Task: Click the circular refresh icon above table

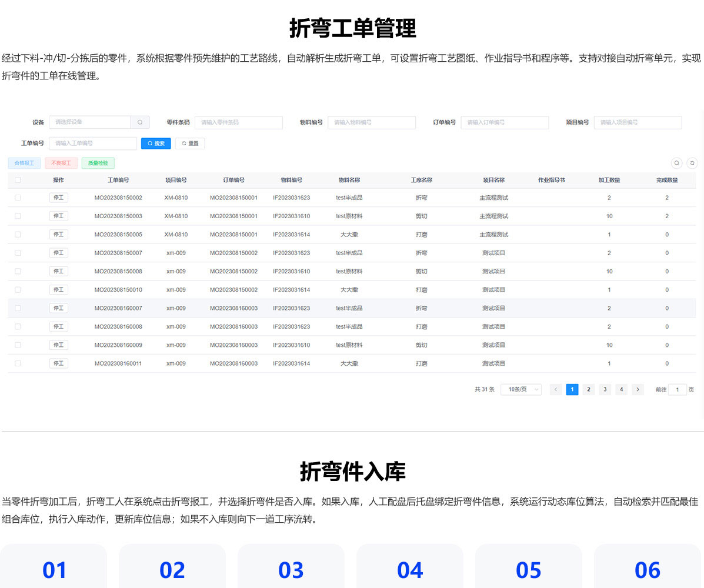Action: click(x=692, y=163)
